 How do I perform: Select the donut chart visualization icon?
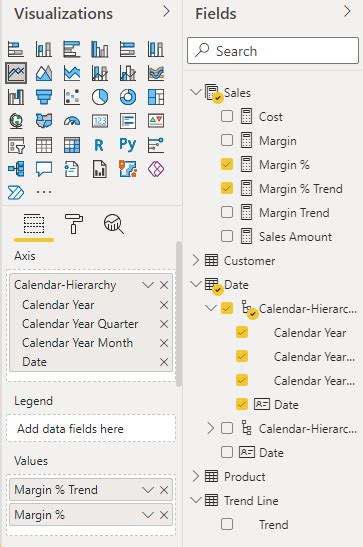(128, 97)
